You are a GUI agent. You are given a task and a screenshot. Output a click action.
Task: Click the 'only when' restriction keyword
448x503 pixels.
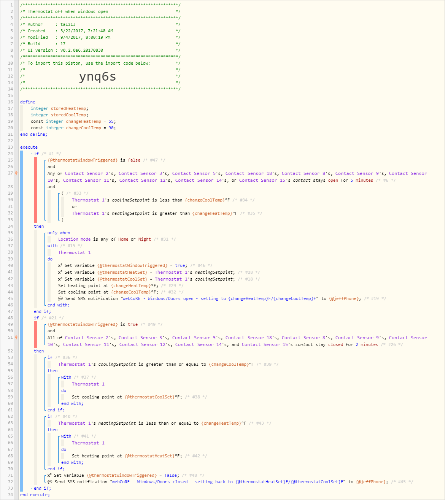[x=59, y=233]
